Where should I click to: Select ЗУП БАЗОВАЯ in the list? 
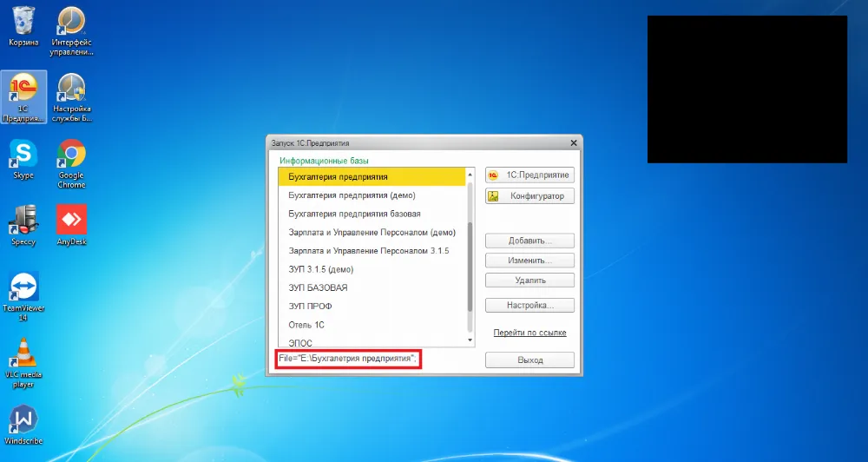[372, 287]
